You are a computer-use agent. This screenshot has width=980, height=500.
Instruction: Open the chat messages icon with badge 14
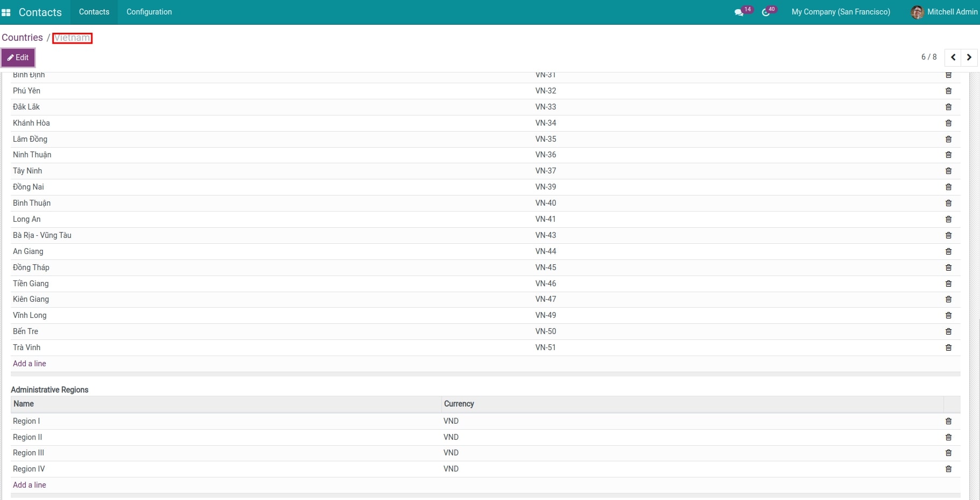740,12
